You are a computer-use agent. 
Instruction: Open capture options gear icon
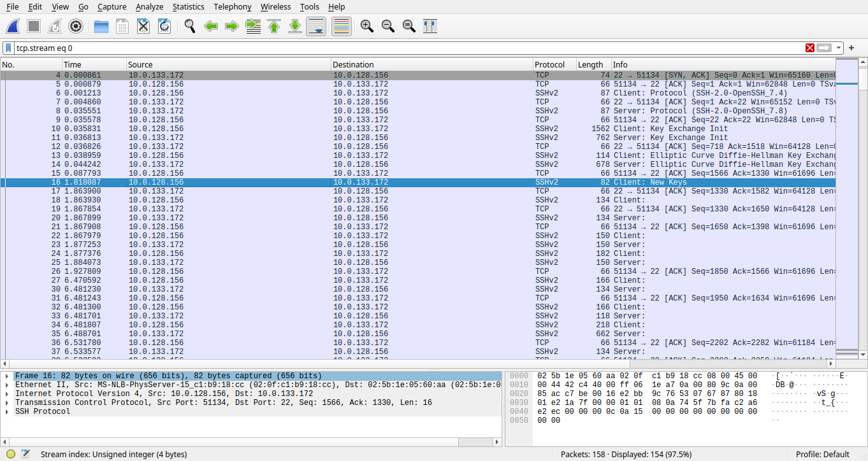[76, 26]
